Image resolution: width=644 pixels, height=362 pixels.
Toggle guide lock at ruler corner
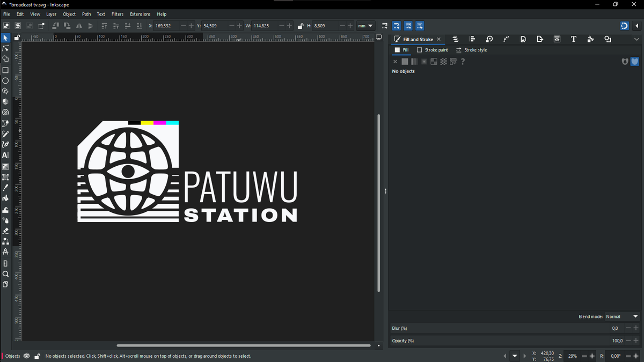pyautogui.click(x=17, y=38)
